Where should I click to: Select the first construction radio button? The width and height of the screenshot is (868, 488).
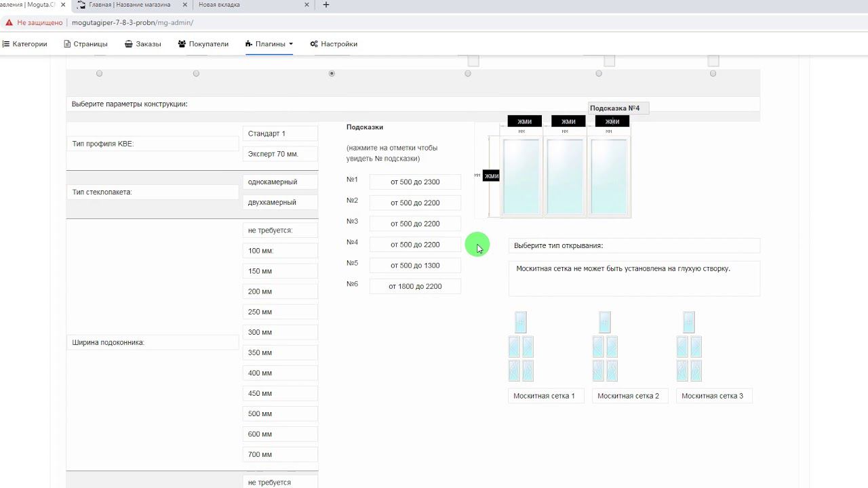(99, 73)
